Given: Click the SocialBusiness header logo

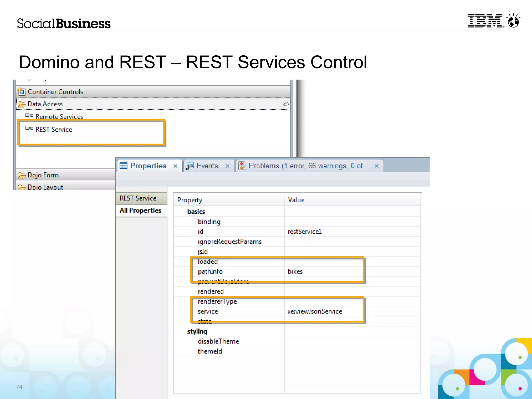Looking at the screenshot, I should (x=64, y=23).
